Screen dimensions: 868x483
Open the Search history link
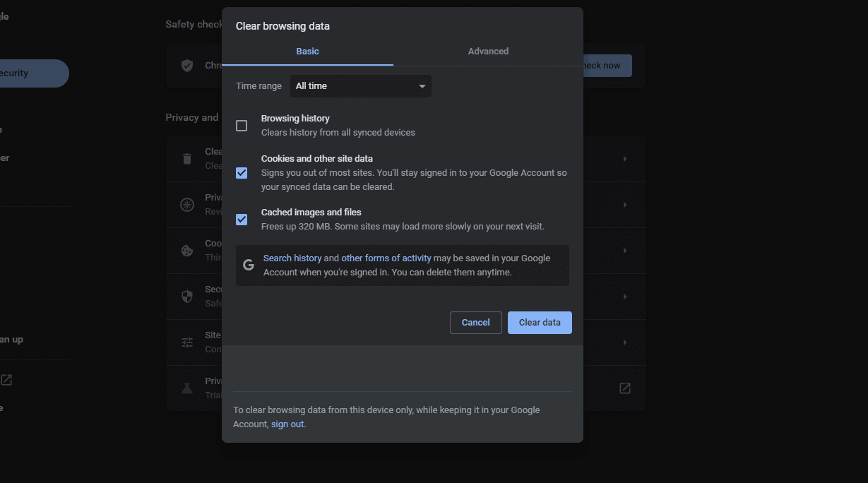point(292,258)
